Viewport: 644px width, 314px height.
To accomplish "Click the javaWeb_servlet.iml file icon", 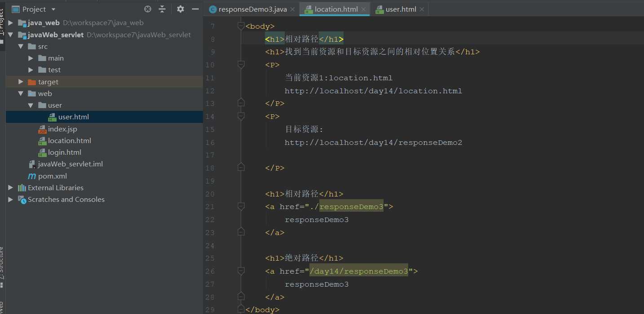I will click(x=32, y=164).
